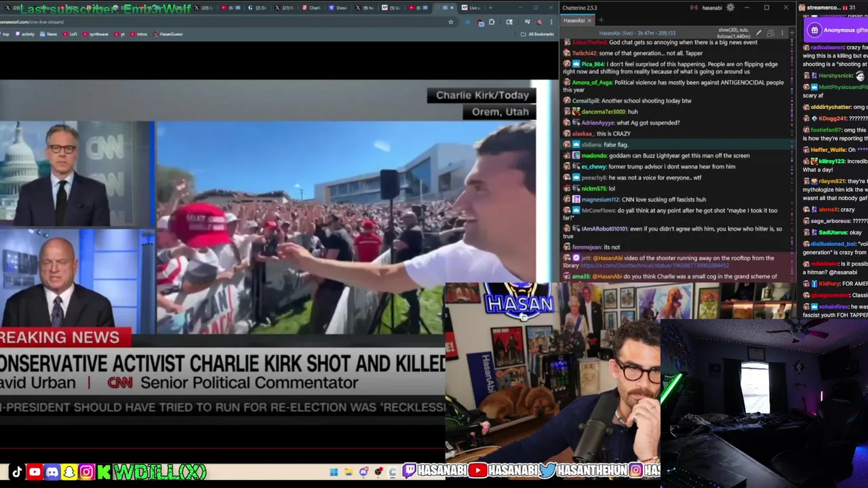Click username 'Pica_864' in chat
The height and width of the screenshot is (488, 868).
coord(593,64)
